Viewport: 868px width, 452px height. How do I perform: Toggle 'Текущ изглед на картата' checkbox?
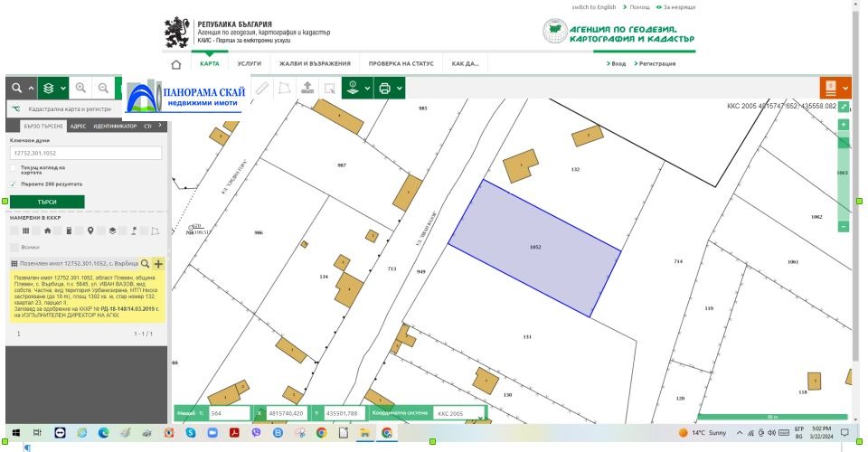click(14, 168)
